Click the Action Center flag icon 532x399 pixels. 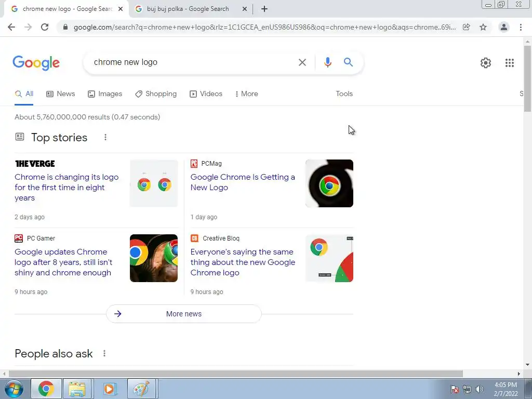pyautogui.click(x=454, y=389)
